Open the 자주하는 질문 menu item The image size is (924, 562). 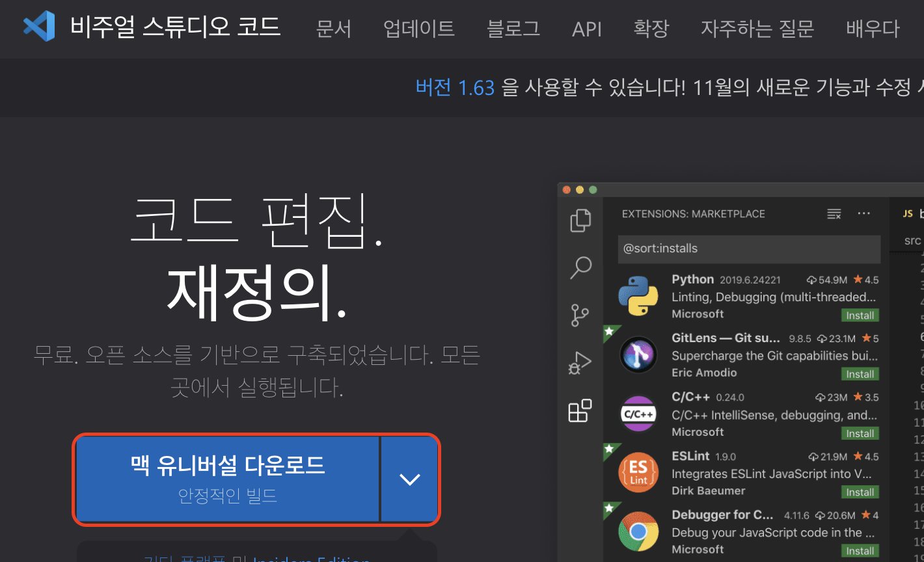(757, 29)
